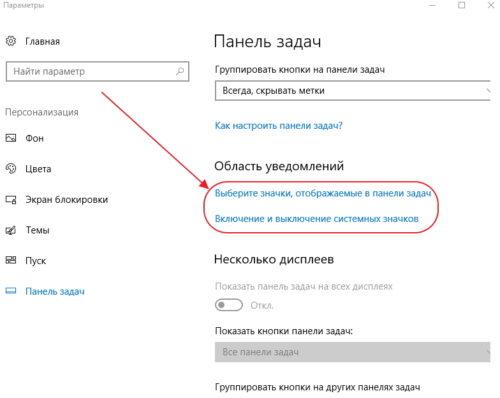The height and width of the screenshot is (398, 500).
Task: Open the Всегда, скрывать метки dropdown
Action: (x=353, y=90)
